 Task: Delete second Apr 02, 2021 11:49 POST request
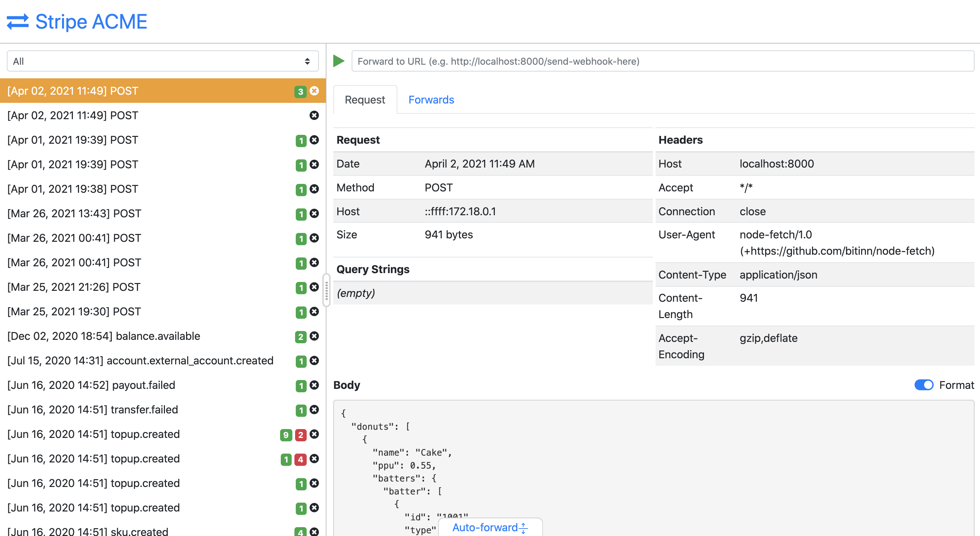314,115
